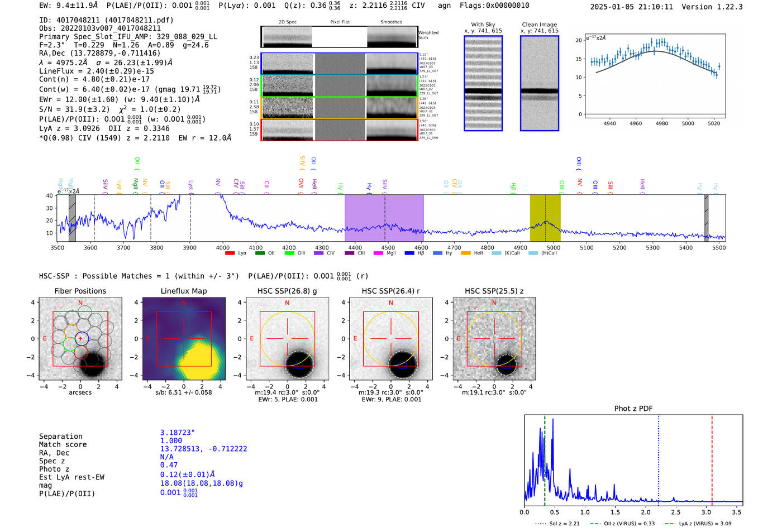Select the Fiber Positions panel

click(x=80, y=339)
